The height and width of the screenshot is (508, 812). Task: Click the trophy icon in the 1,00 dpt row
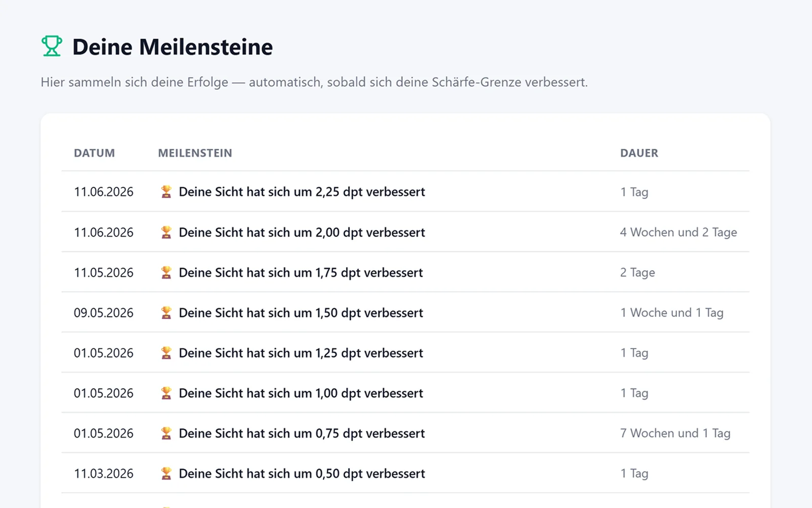pos(166,393)
